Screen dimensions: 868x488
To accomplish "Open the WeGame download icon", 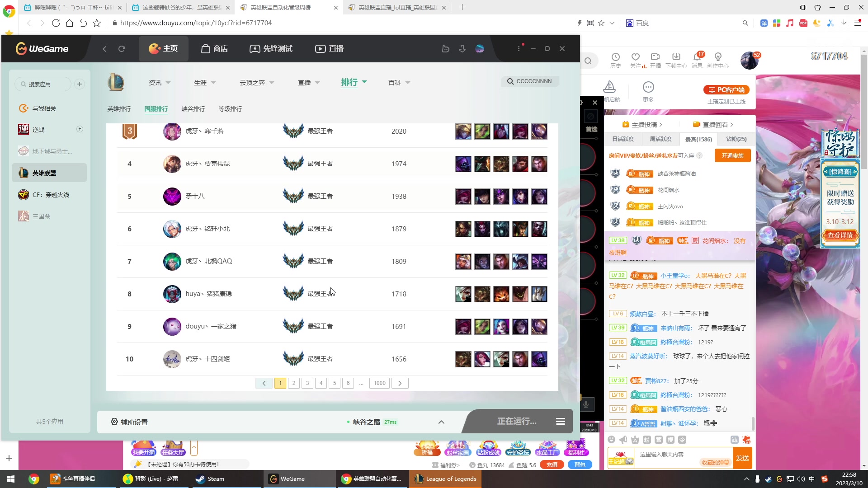I will (x=462, y=49).
